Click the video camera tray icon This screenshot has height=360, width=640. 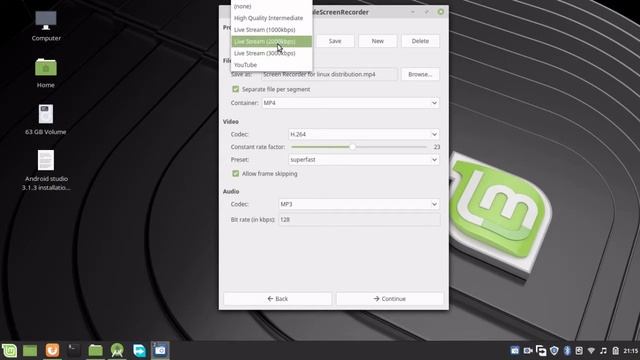point(528,350)
